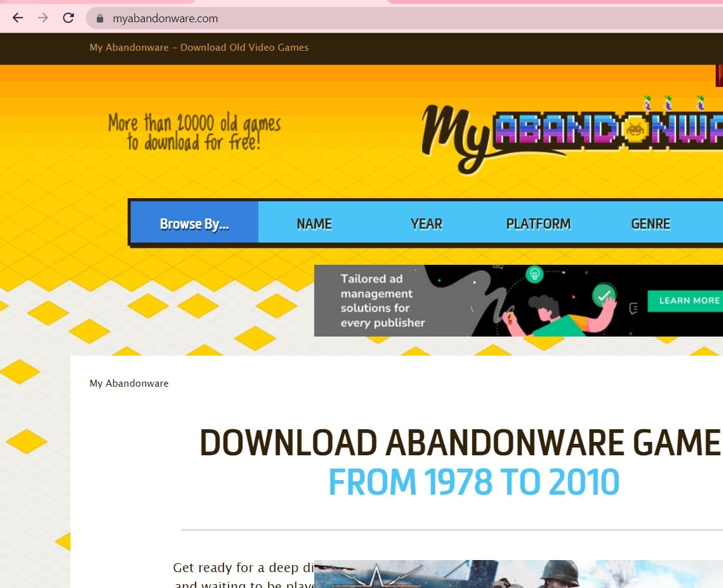
Task: Reload the page with the refresh icon
Action: pos(69,18)
